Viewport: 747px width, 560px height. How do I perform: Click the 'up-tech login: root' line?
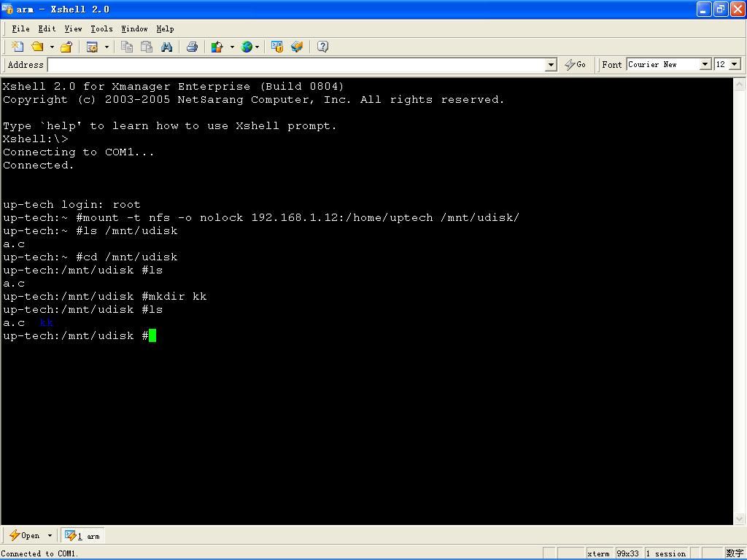72,205
